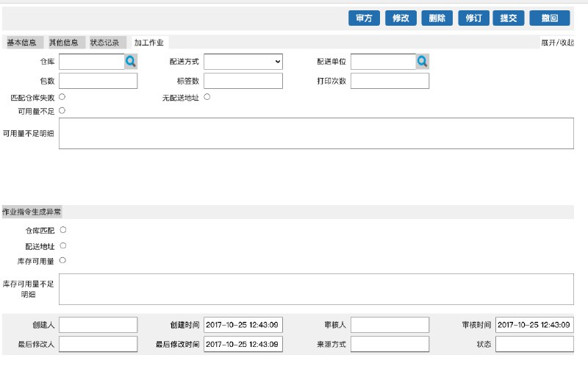Click the 修改 button
Viewport: 588px width, 380px height.
point(401,18)
